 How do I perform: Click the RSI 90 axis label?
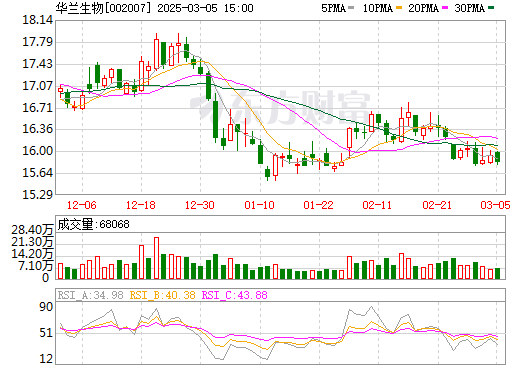coord(46,307)
